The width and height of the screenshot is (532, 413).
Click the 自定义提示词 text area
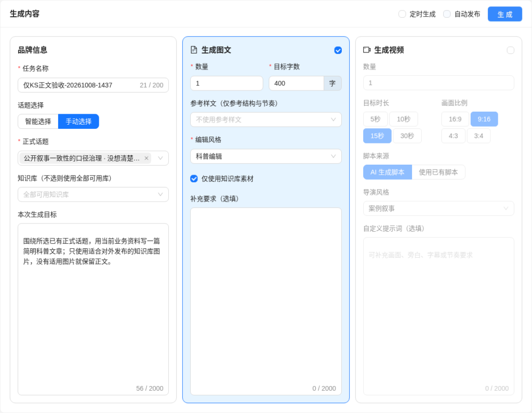point(438,316)
